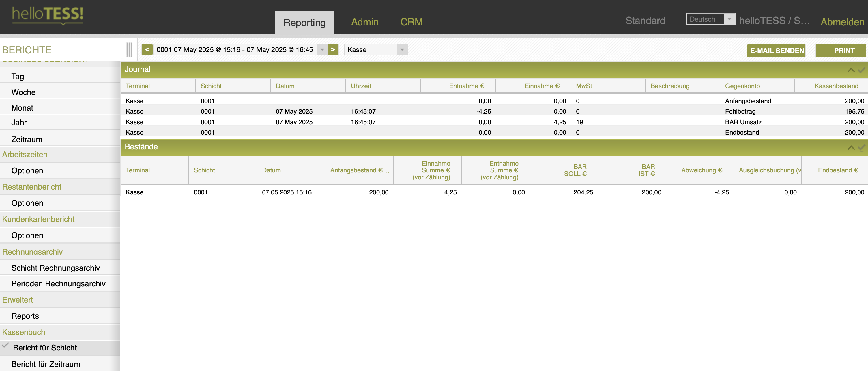Click the Endbestand € column header

(x=835, y=170)
